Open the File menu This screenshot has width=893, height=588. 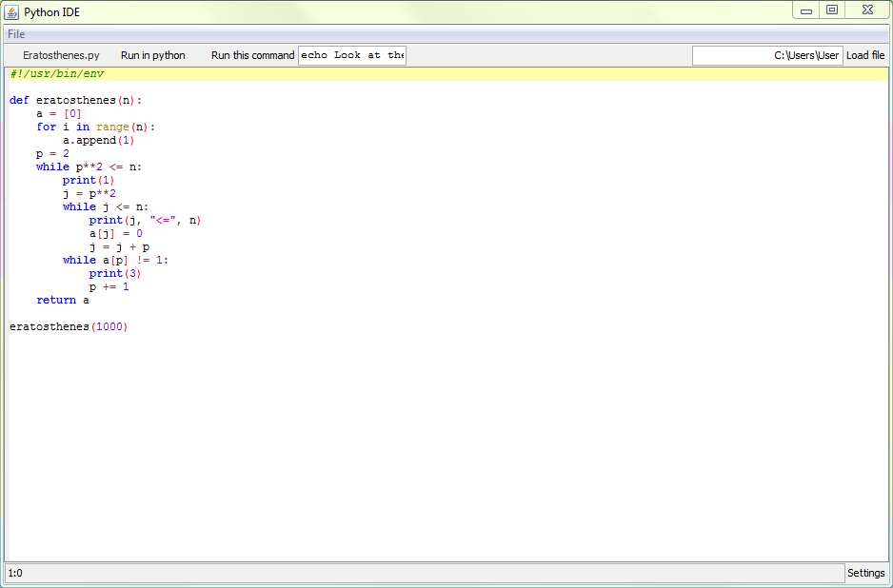[16, 34]
